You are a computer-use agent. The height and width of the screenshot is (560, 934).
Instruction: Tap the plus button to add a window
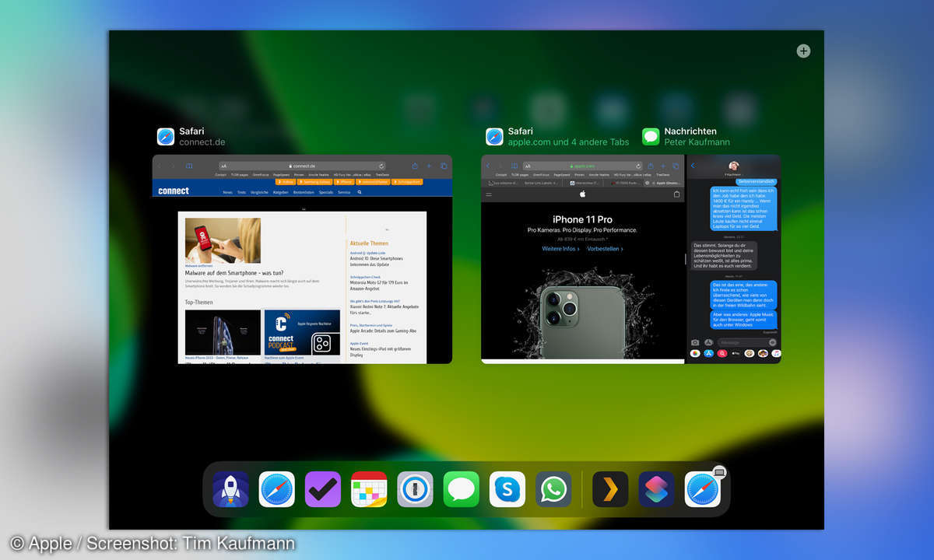click(803, 51)
